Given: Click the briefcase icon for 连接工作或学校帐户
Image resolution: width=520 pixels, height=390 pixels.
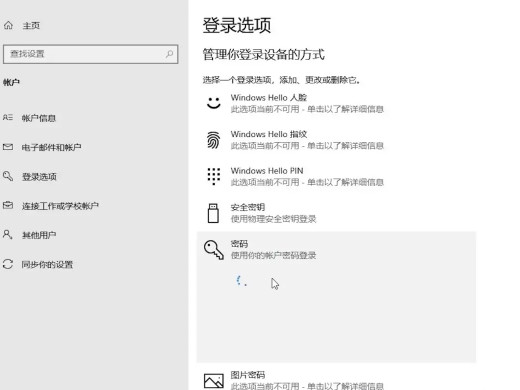Looking at the screenshot, I should 8,205.
